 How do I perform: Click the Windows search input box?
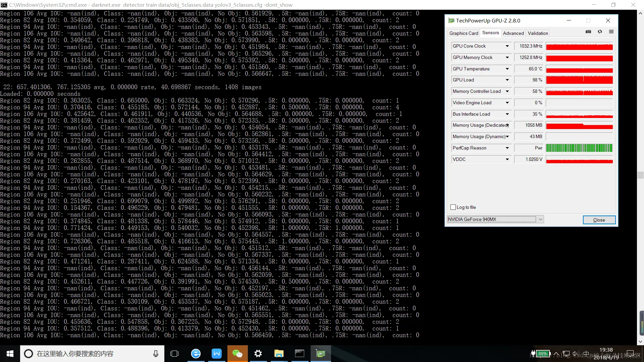[x=87, y=354]
